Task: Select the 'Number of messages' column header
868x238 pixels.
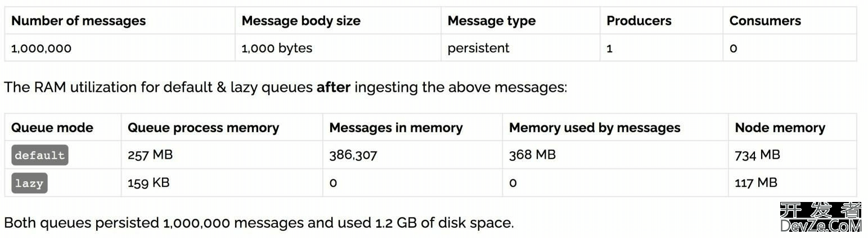Action: (78, 21)
